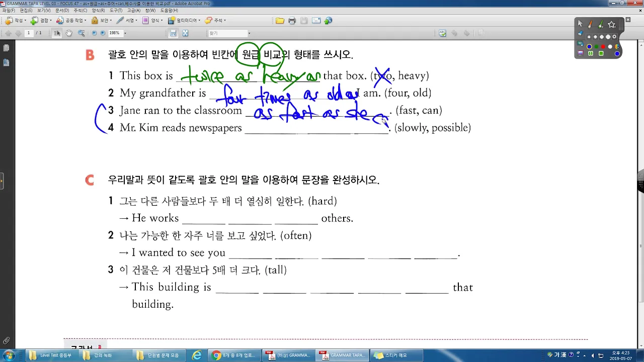The image size is (644, 362).
Task: Click the green double-bar palette button
Action: (x=591, y=53)
